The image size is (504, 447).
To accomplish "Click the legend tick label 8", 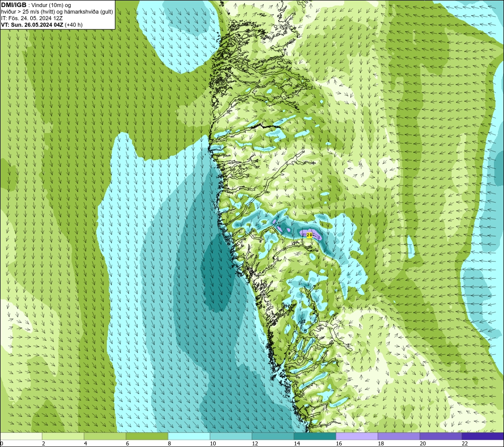I will (x=169, y=443).
